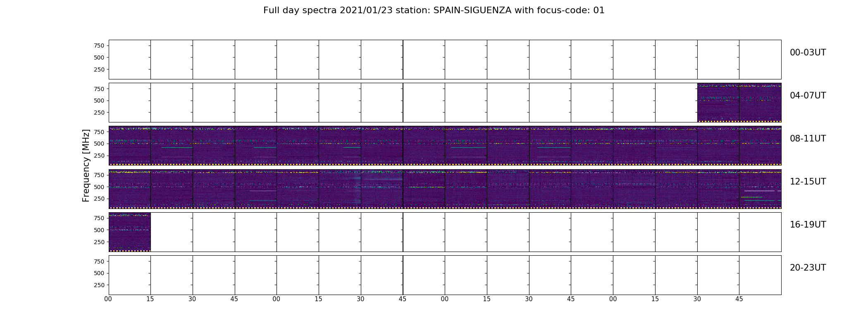This screenshot has width=868, height=331.
Task: Click the 750 tick in the 16-19UT row
Action: point(99,218)
